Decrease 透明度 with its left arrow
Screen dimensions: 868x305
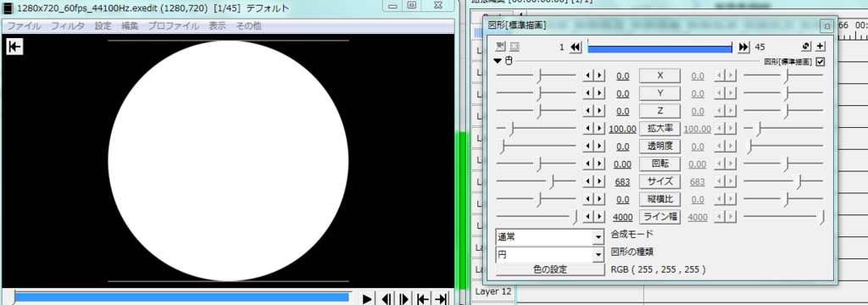(588, 146)
